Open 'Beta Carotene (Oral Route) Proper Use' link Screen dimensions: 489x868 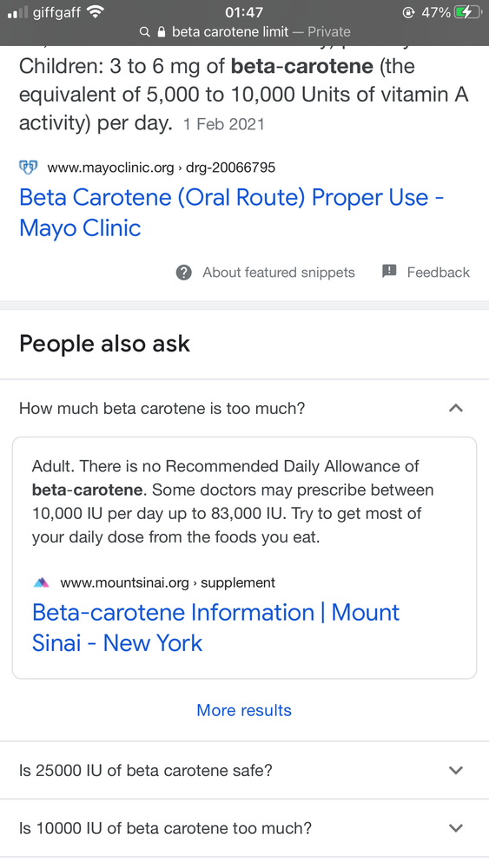coord(232,213)
